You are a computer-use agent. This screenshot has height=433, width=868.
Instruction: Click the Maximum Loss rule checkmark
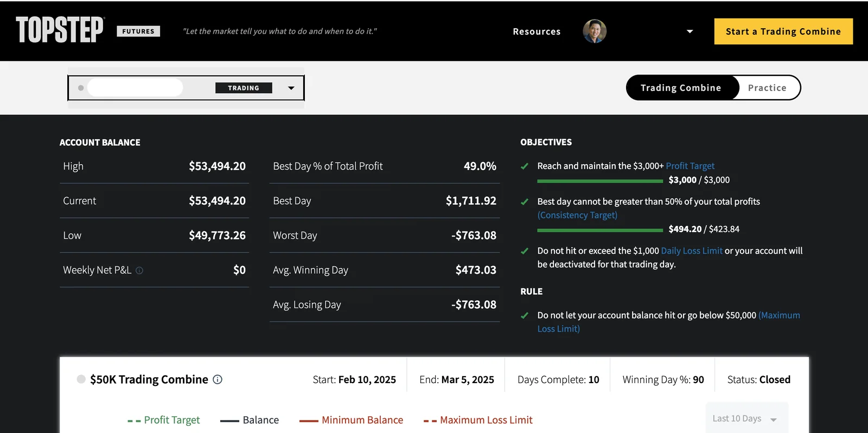click(x=525, y=315)
